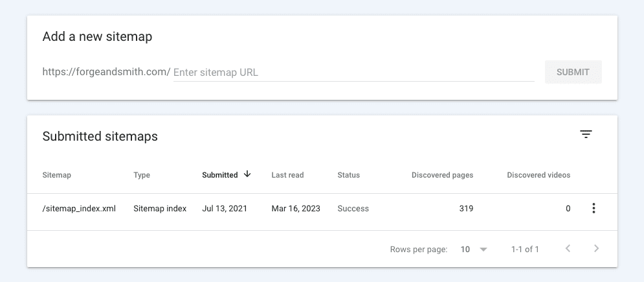This screenshot has height=282, width=644.
Task: Select the Last read column header
Action: 287,175
